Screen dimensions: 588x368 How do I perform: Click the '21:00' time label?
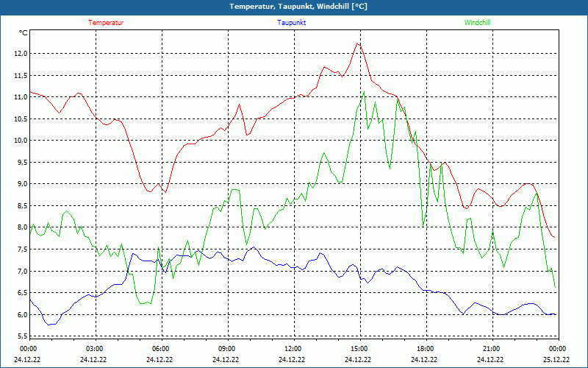[x=492, y=349]
